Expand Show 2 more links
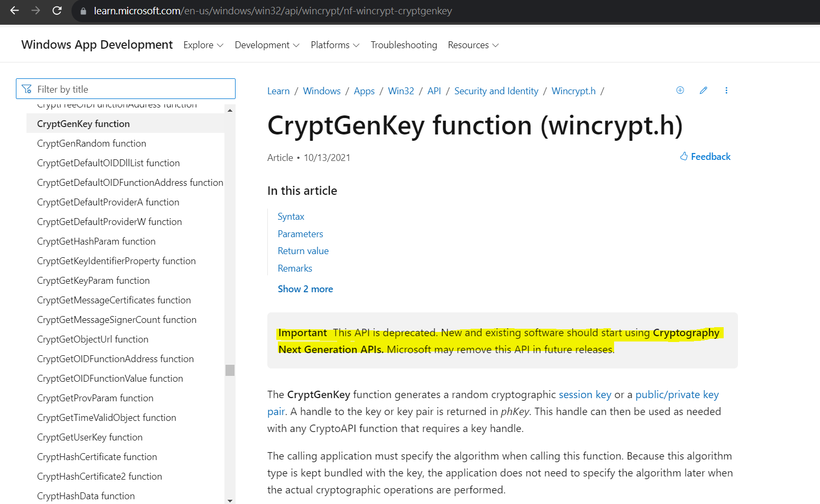The image size is (820, 504). [x=305, y=289]
